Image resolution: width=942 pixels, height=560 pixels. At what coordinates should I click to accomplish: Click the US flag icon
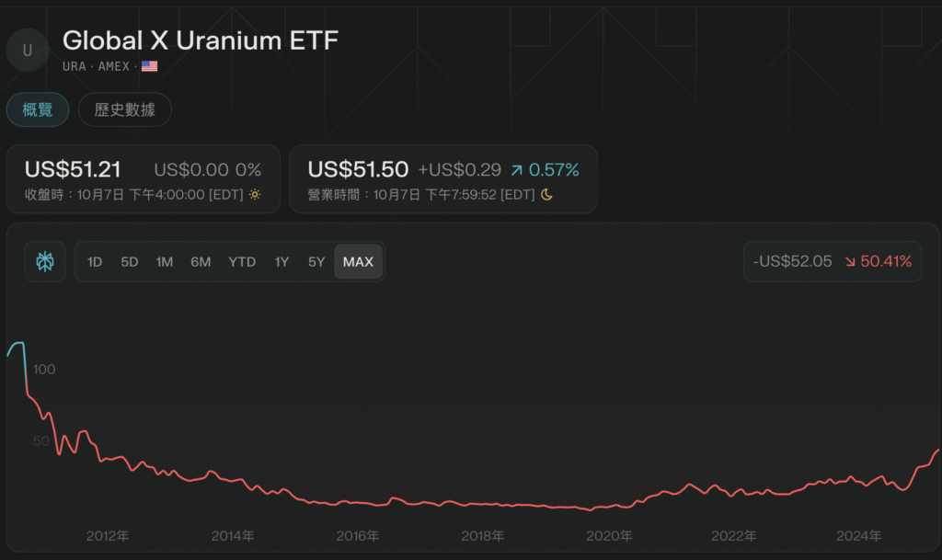click(x=149, y=66)
